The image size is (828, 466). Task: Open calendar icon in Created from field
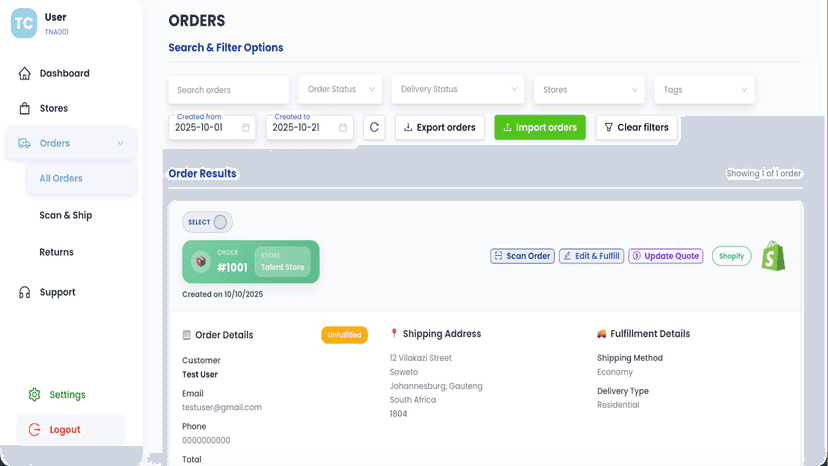click(x=246, y=127)
